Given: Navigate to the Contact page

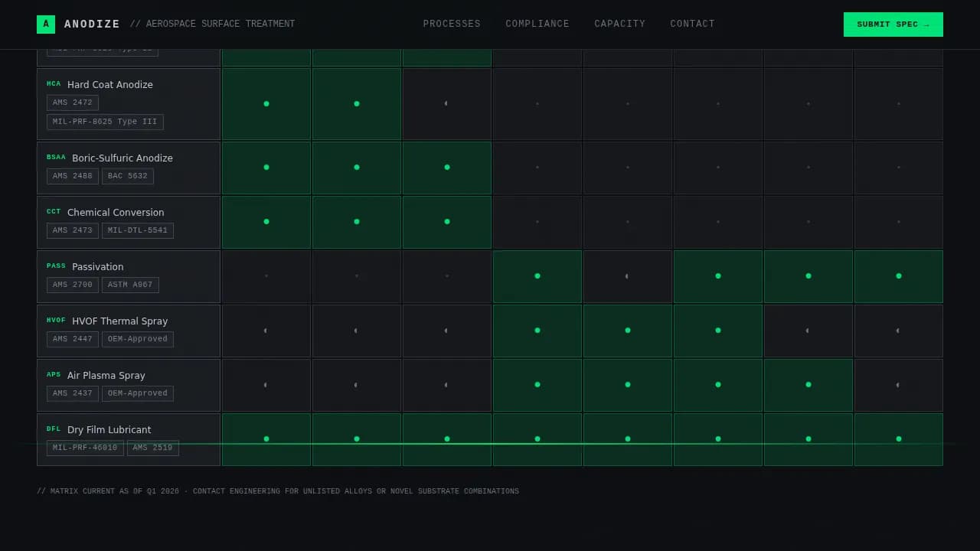Looking at the screenshot, I should point(692,24).
